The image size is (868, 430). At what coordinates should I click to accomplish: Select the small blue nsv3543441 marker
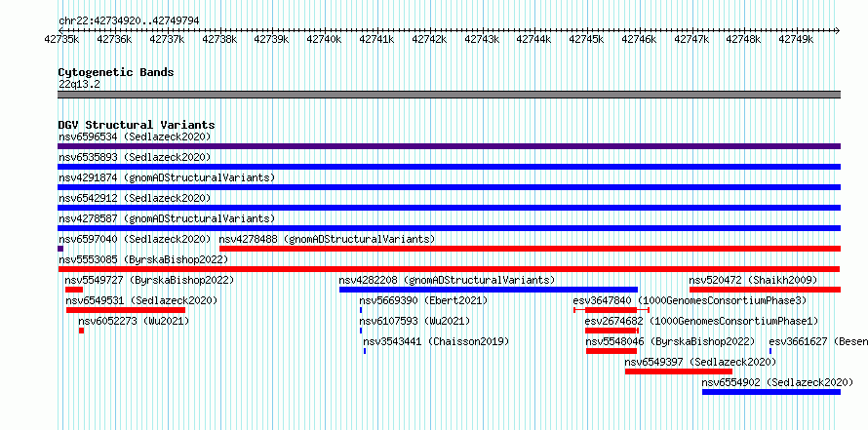click(365, 351)
